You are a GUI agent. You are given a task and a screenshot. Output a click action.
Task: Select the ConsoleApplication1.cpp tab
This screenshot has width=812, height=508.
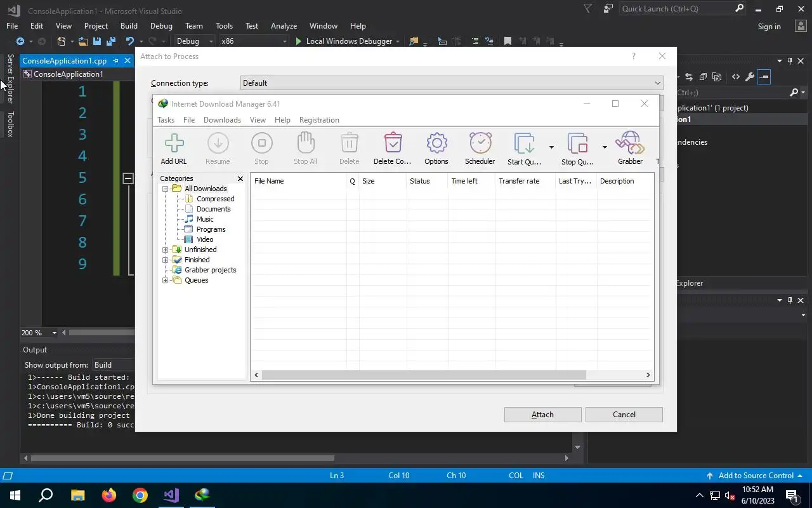(x=64, y=61)
